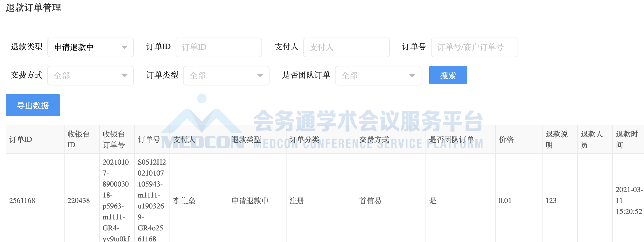Click the 导出数据 export button
This screenshot has width=644, height=242.
[x=33, y=105]
